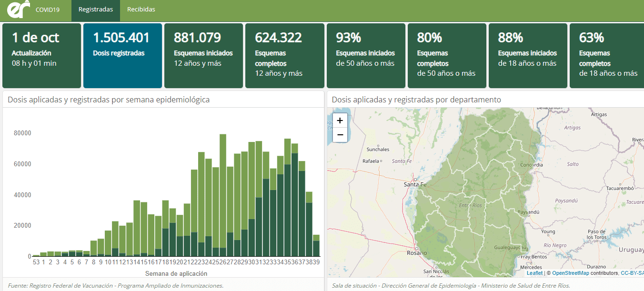Select the Registradas tab
The height and width of the screenshot is (291, 644).
96,10
